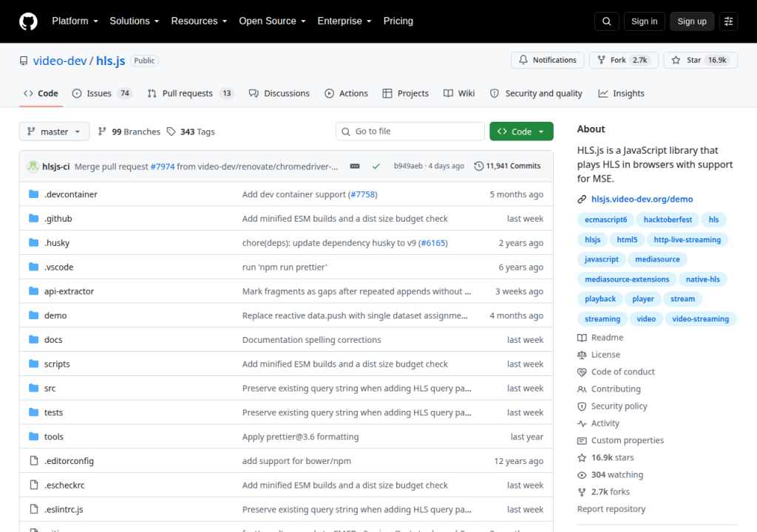Image resolution: width=757 pixels, height=532 pixels.
Task: Expand the Resources menu
Action: [x=199, y=21]
